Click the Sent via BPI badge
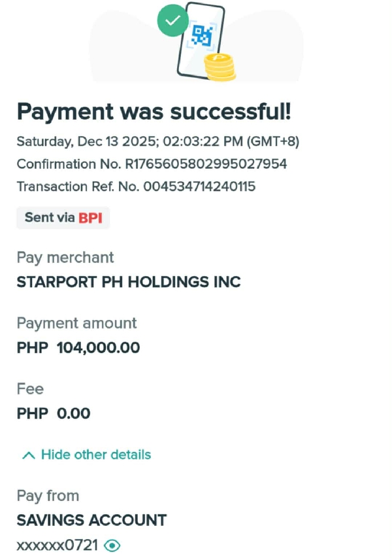 [x=63, y=218]
